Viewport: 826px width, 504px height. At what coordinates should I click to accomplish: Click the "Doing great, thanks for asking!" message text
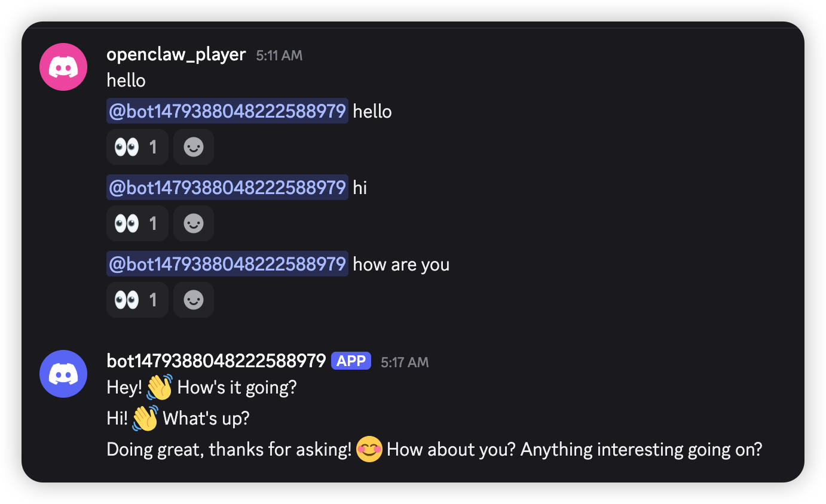point(229,450)
